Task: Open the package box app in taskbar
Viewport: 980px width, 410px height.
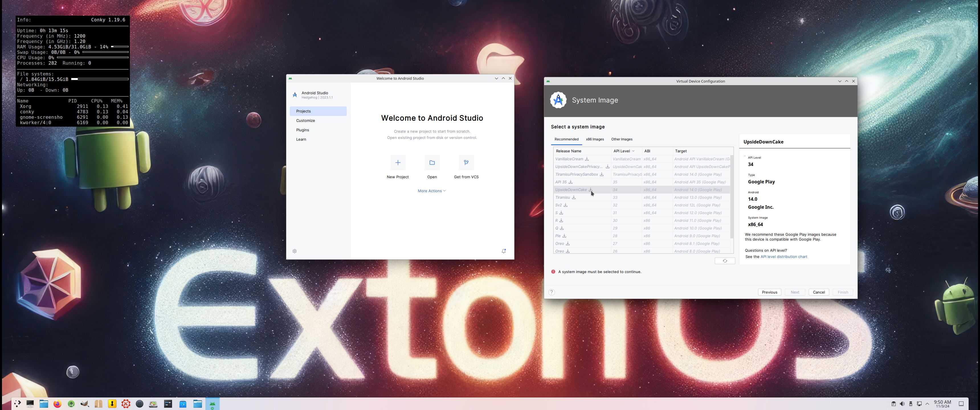Action: 99,404
